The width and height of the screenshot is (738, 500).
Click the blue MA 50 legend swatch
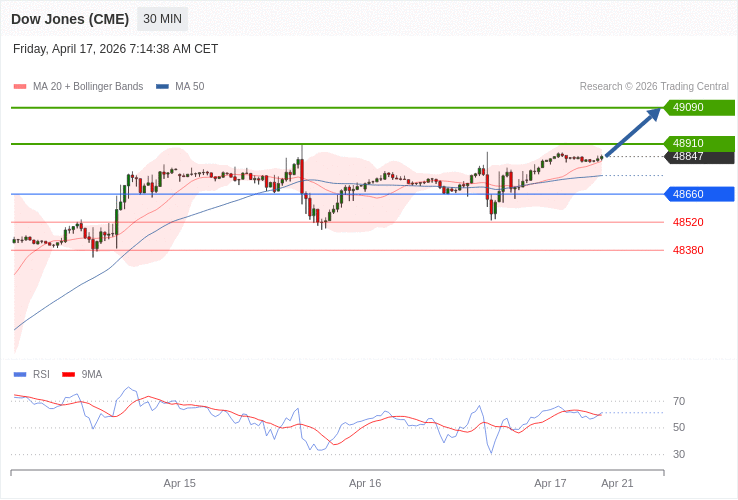click(x=162, y=87)
